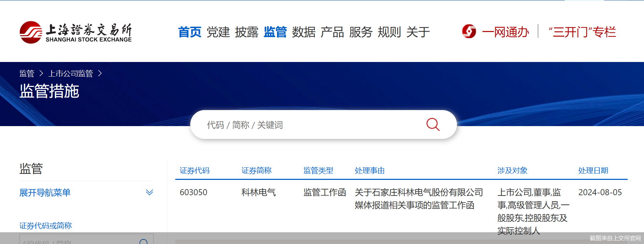Click the 2024-08-05 date cell
Image resolution: width=644 pixels, height=244 pixels.
point(600,192)
